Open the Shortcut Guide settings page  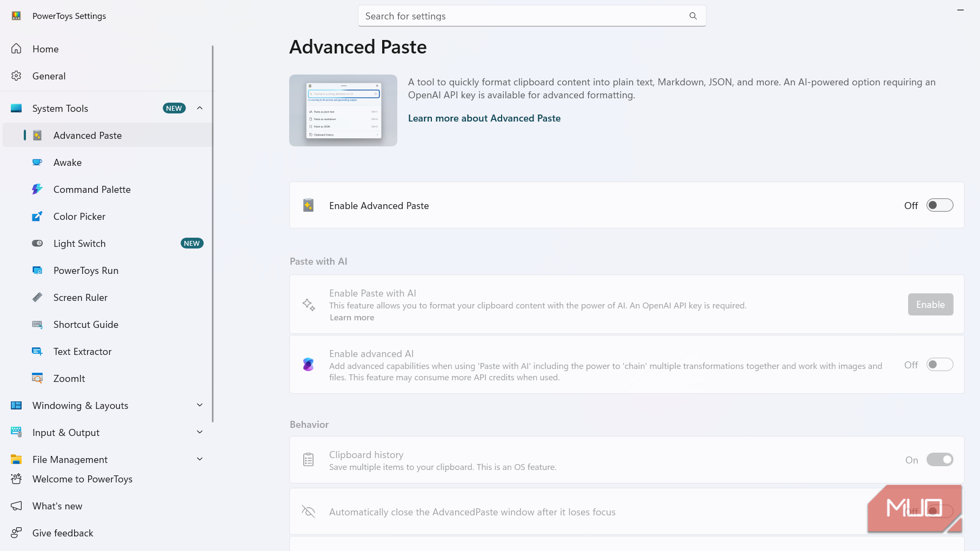pyautogui.click(x=107, y=324)
